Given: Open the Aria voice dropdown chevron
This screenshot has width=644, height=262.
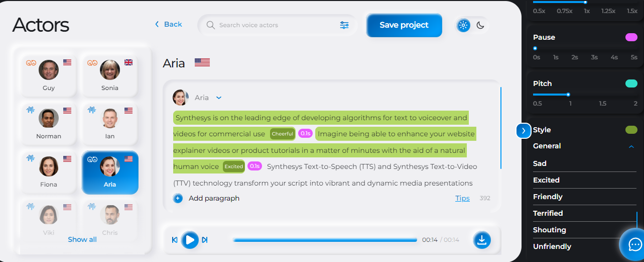Looking at the screenshot, I should 219,98.
